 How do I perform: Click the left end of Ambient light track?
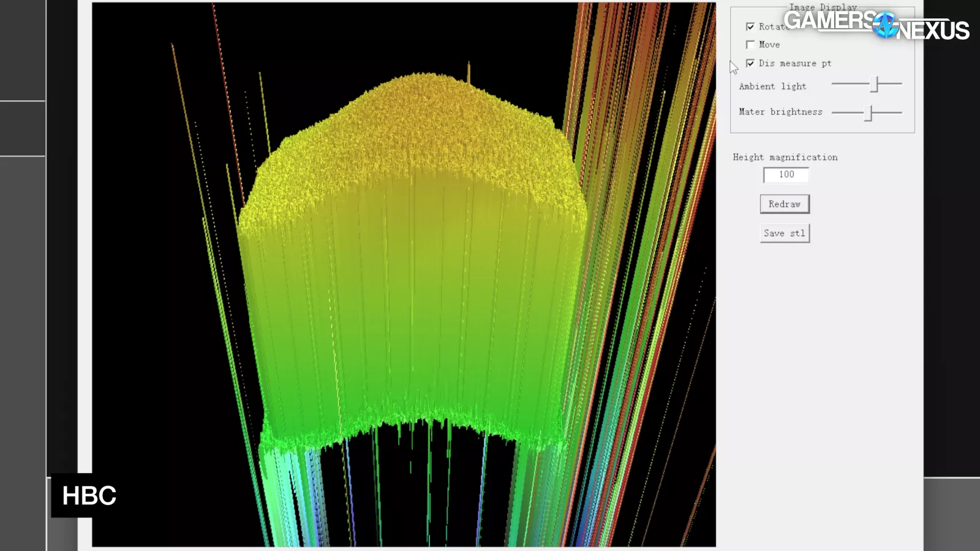point(834,83)
